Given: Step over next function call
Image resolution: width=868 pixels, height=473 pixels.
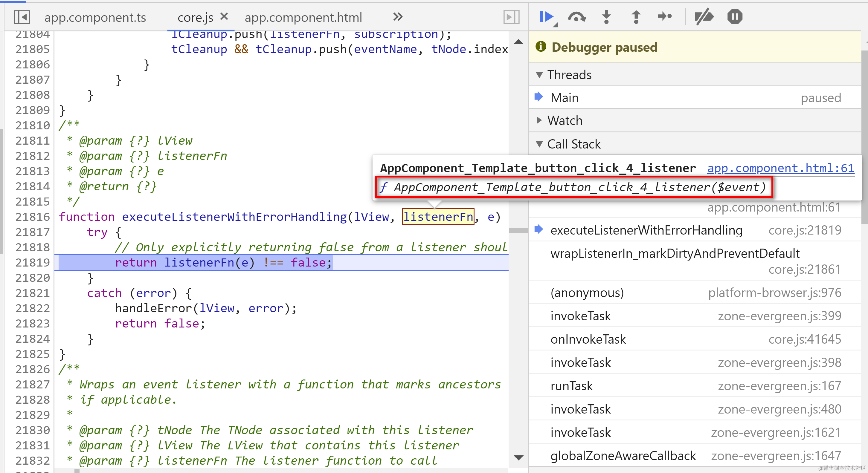Looking at the screenshot, I should (576, 17).
